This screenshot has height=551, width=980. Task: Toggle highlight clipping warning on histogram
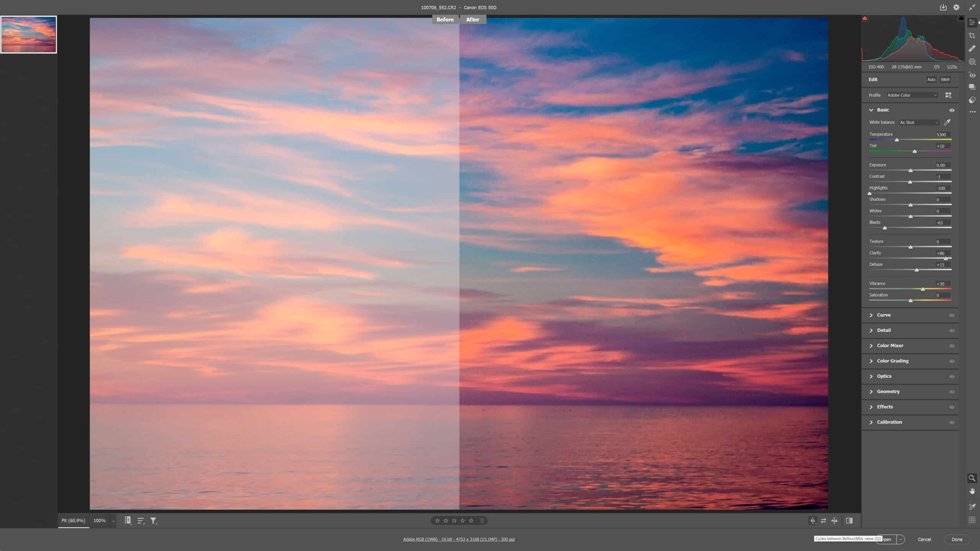(961, 18)
